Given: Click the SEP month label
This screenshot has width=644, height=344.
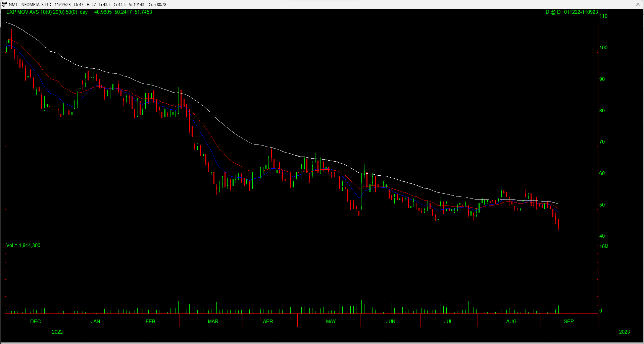Looking at the screenshot, I should pos(568,322).
